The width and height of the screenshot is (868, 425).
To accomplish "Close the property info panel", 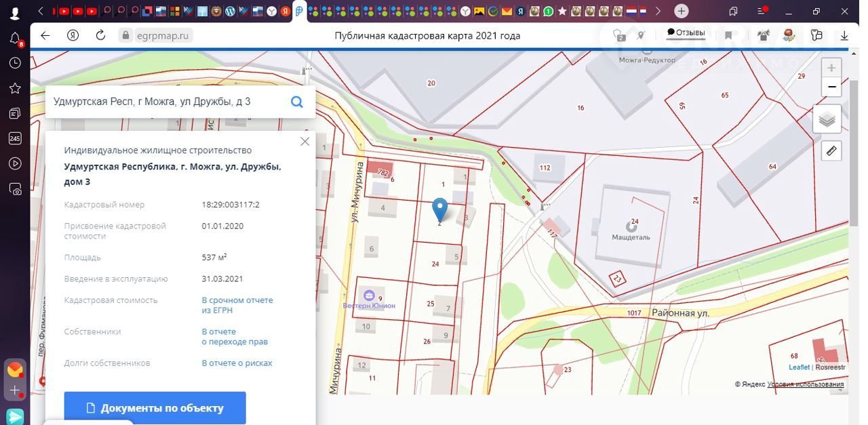I will point(304,142).
